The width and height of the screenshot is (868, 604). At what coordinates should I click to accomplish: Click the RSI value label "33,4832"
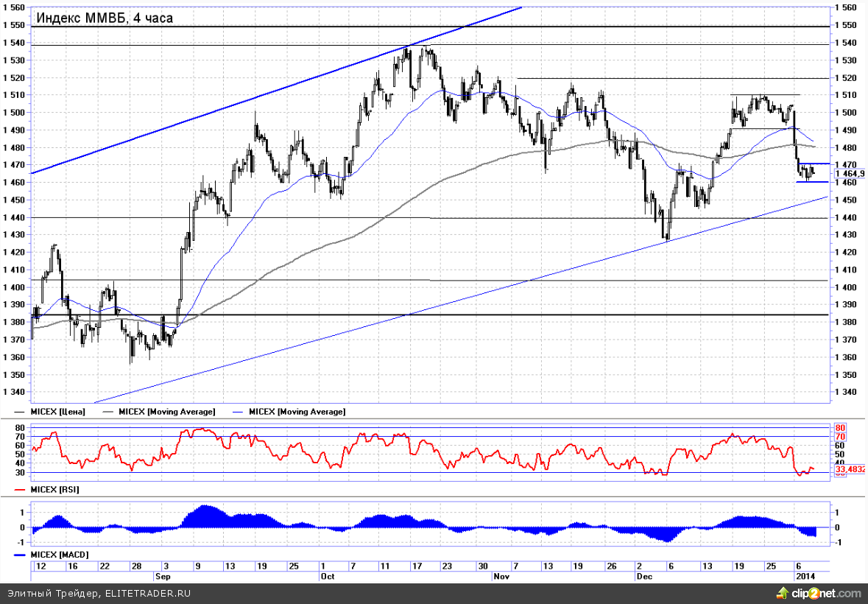pos(850,469)
